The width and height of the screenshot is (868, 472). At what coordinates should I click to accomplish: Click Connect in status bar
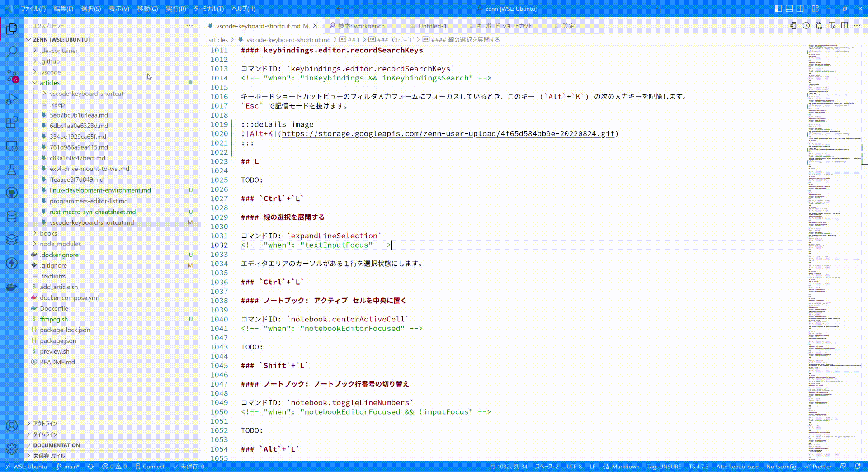tap(150, 467)
